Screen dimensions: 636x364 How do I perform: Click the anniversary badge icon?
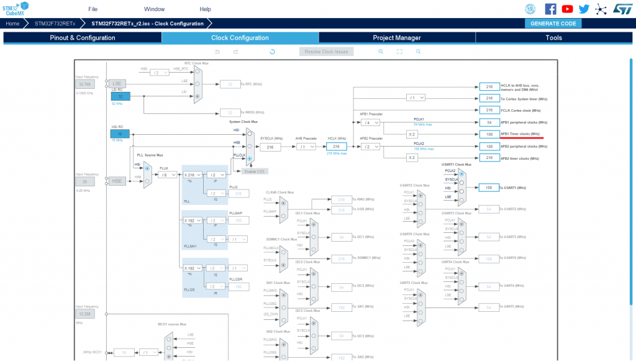530,9
